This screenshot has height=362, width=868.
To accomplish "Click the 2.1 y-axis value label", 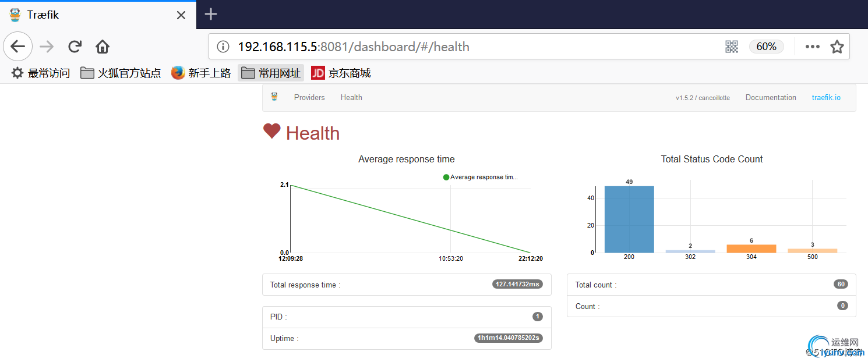I will [284, 184].
